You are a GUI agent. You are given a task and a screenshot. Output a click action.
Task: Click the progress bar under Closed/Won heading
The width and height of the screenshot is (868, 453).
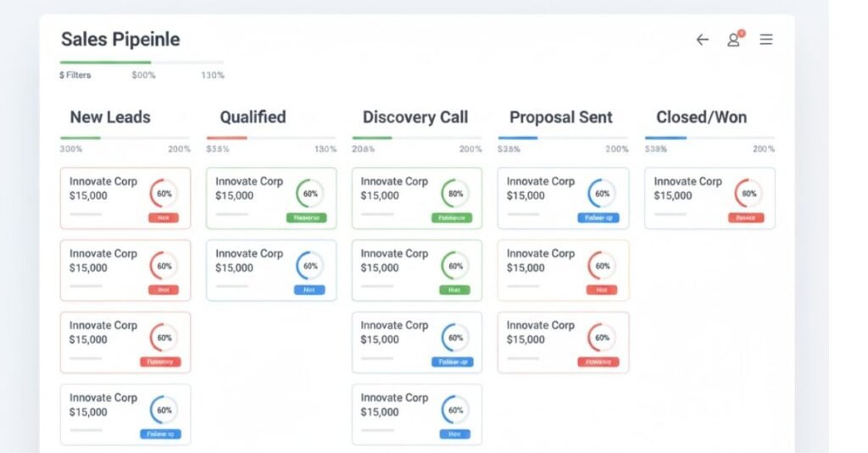pyautogui.click(x=709, y=138)
